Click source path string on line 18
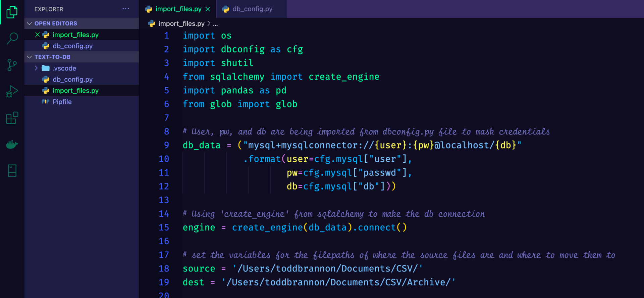 (327, 269)
